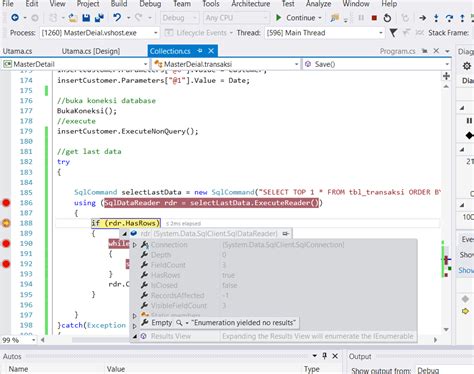Image resolution: width=474 pixels, height=374 pixels.
Task: Toggle breakpoint on line 190
Action: pyautogui.click(x=6, y=243)
